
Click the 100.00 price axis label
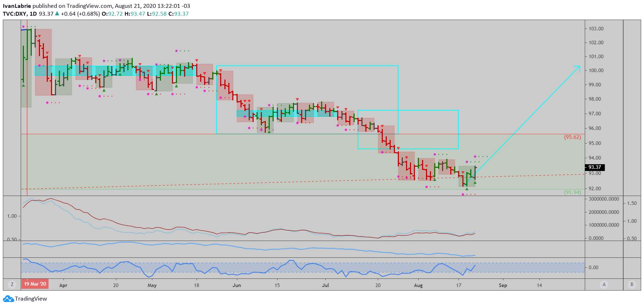(x=596, y=70)
